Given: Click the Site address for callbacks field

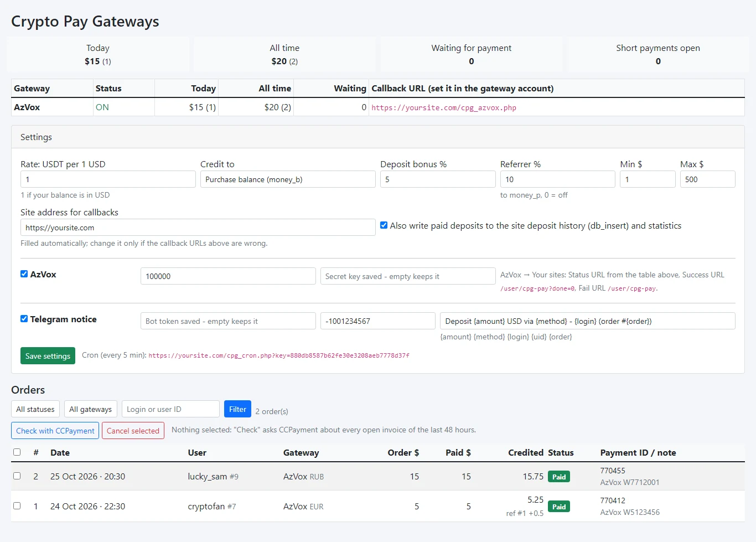Looking at the screenshot, I should [x=198, y=228].
